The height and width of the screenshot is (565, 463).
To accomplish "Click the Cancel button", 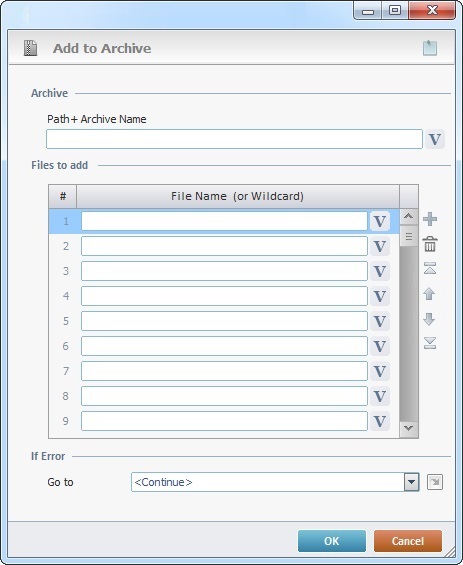I will [x=408, y=541].
